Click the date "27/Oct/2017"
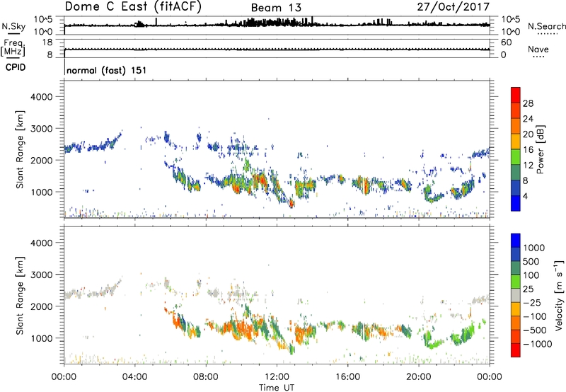 [454, 7]
